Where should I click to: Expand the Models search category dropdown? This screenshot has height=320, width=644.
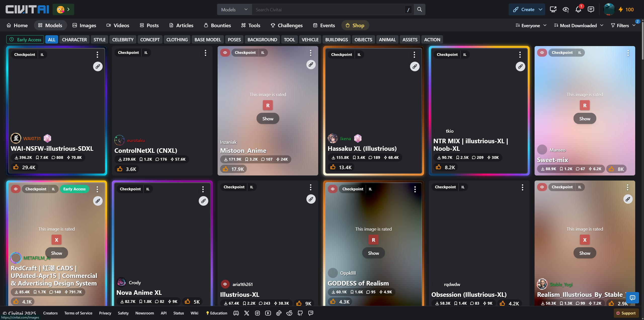(x=234, y=10)
